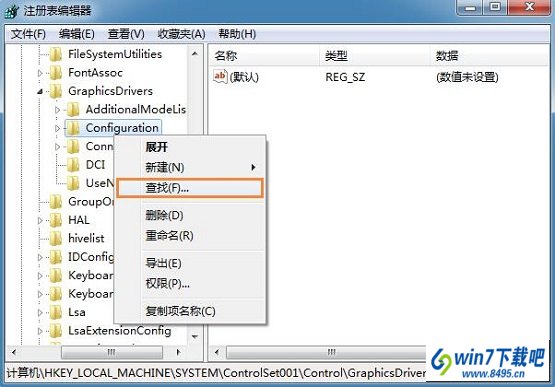Click the GroupOr folder icon

click(56, 201)
